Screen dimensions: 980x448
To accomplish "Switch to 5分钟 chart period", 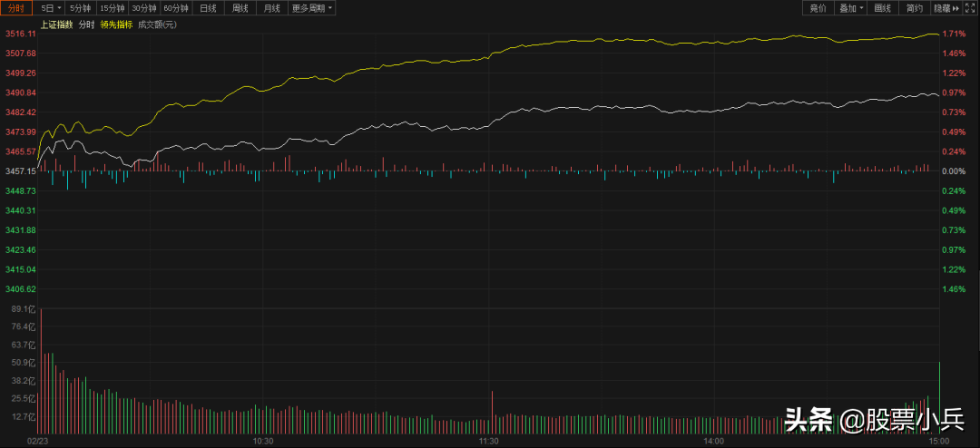I will click(82, 8).
